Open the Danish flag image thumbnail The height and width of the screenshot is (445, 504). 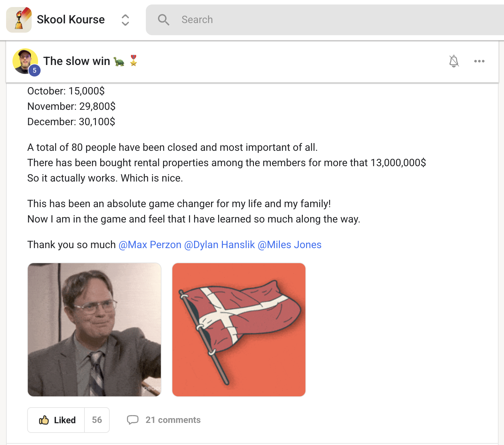pos(239,330)
